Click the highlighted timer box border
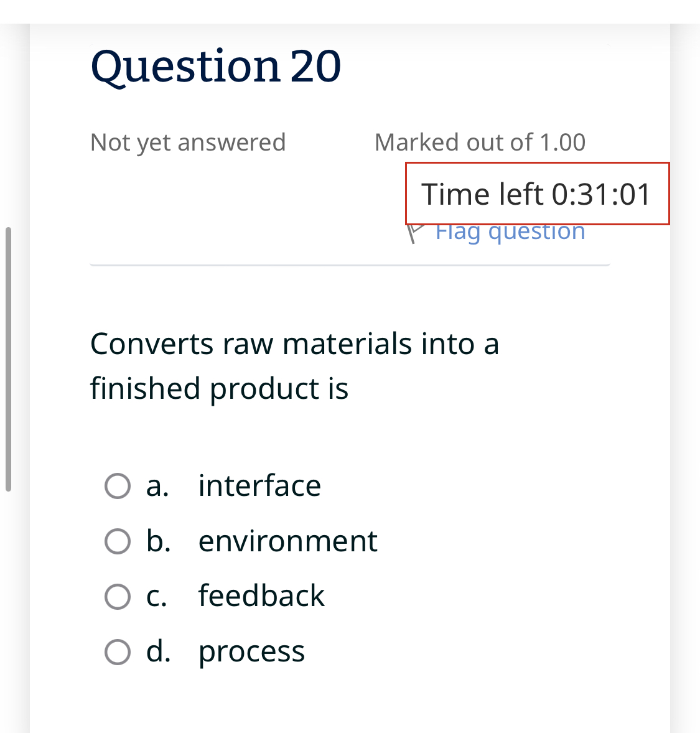Viewport: 700px width, 733px height. pos(538,165)
